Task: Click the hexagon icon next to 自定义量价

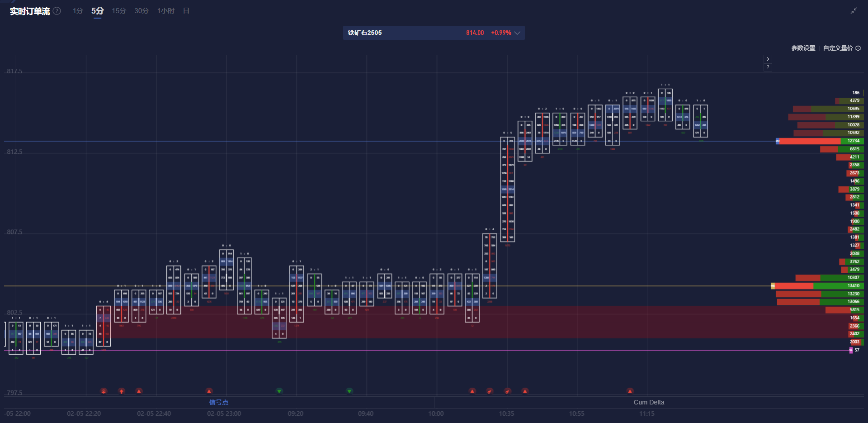Action: 858,48
